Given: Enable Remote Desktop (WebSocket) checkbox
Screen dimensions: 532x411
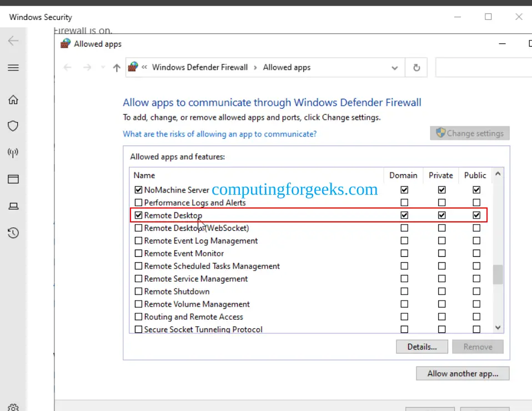Looking at the screenshot, I should [138, 228].
